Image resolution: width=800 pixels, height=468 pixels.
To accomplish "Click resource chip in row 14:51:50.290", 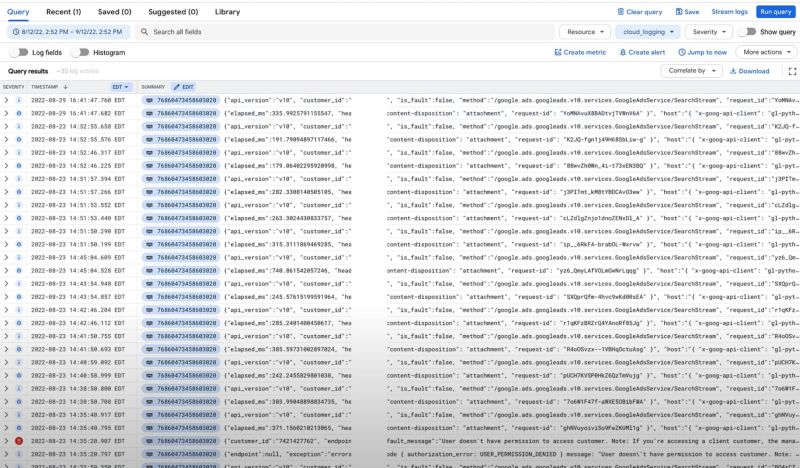I will point(181,231).
